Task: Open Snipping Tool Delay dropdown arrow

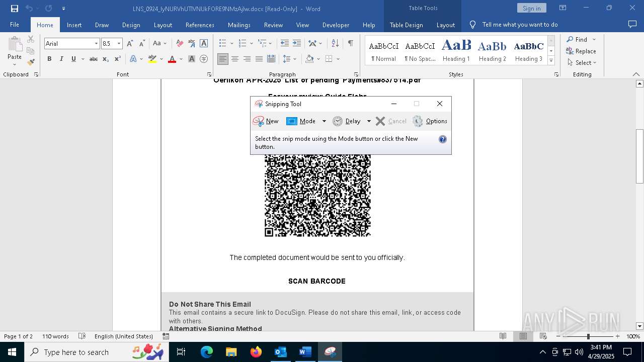Action: coord(369,121)
